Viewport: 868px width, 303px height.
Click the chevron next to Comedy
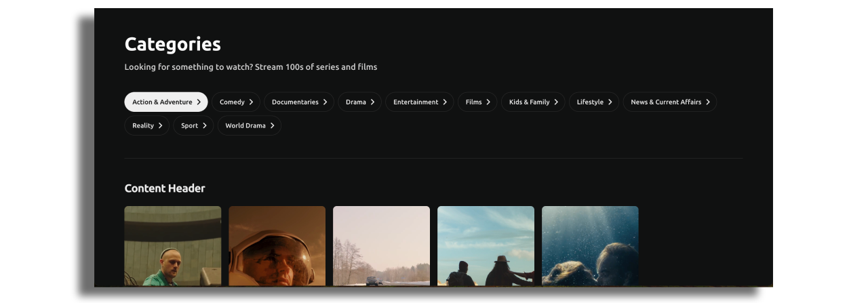click(x=251, y=102)
